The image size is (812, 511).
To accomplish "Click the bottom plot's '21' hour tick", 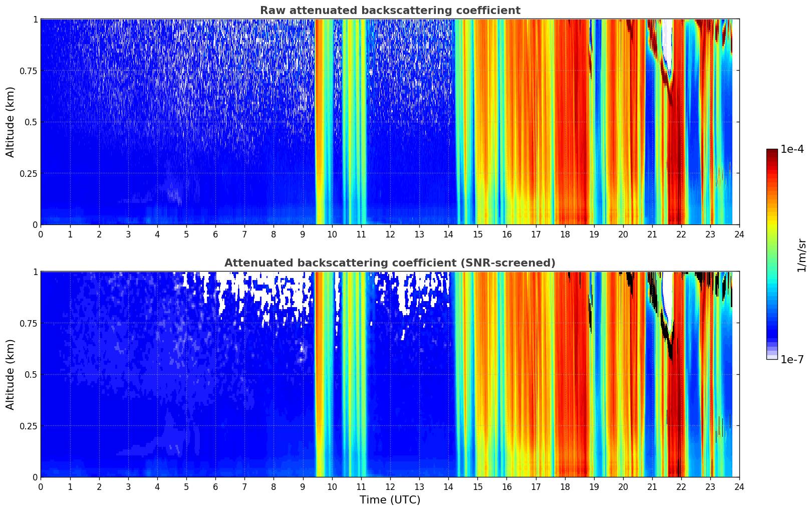I will coord(652,486).
